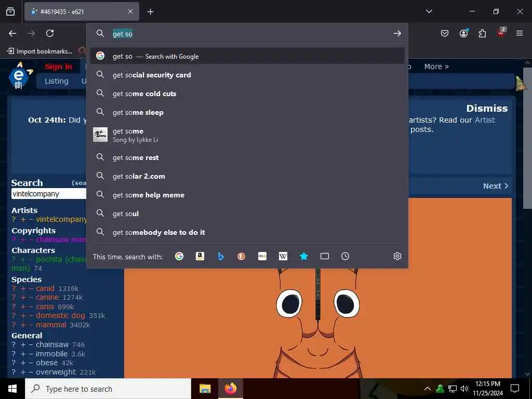Screen dimensions: 532x399
Task: Go back to the previous page
Action: click(x=12, y=33)
